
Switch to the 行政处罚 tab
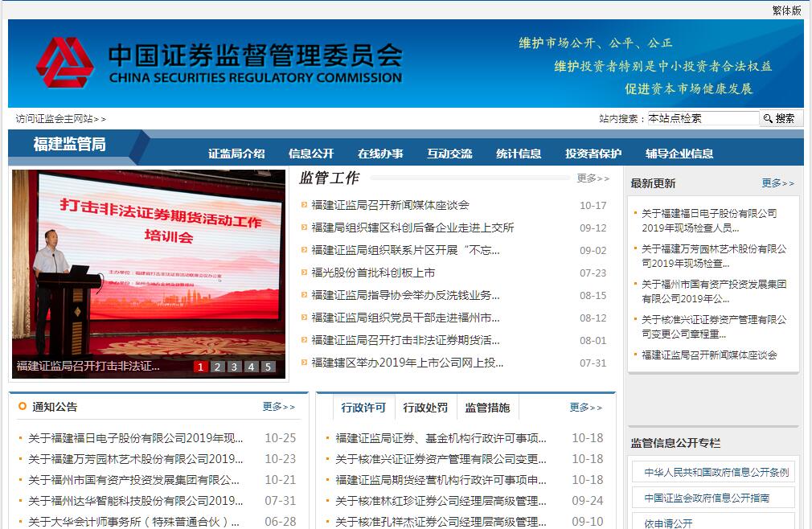click(x=425, y=408)
